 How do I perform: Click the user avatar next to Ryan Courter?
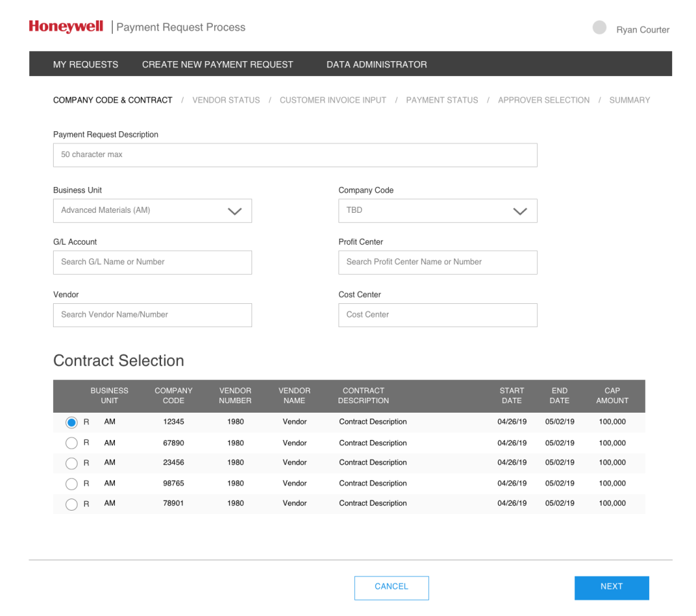click(x=599, y=27)
